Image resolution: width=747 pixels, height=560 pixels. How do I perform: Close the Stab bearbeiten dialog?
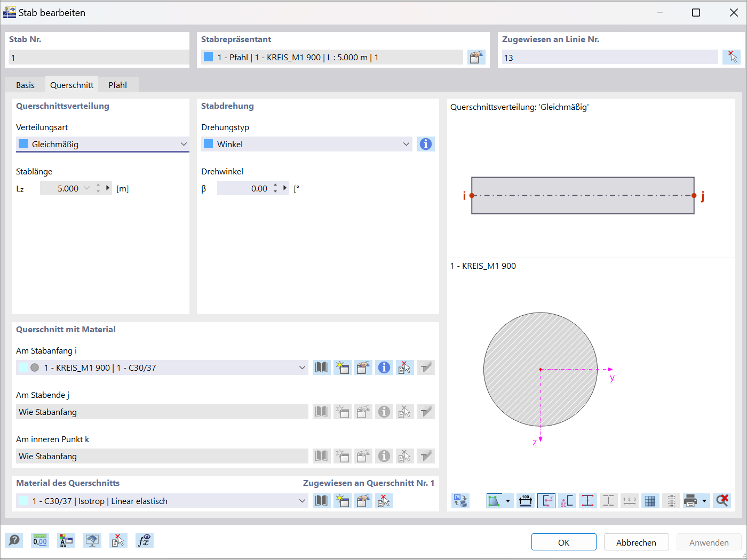(734, 12)
